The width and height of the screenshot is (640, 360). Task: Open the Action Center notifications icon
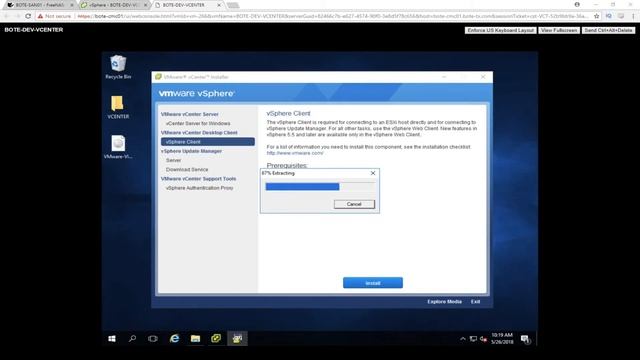[525, 339]
